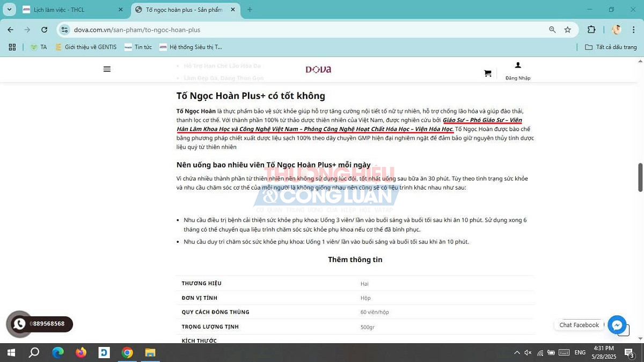Viewport: 644px width, 362px height.
Task: Open the Tin tức bookmark
Action: 138,47
